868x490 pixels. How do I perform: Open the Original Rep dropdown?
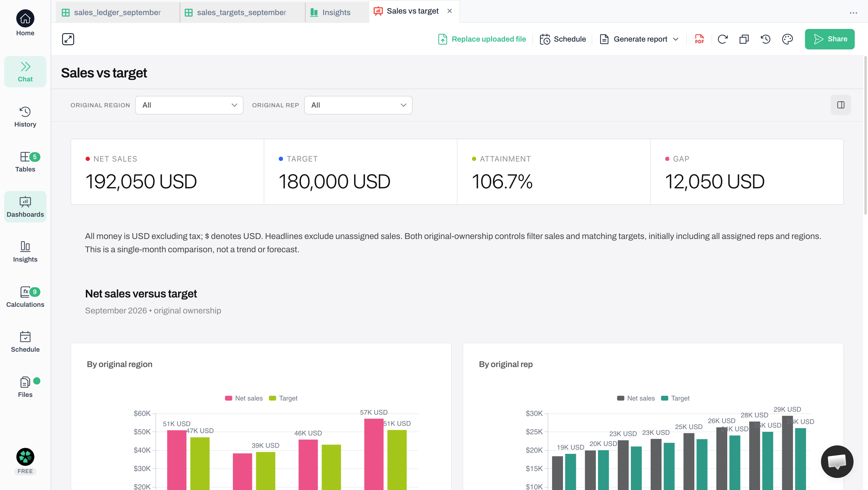pyautogui.click(x=358, y=105)
